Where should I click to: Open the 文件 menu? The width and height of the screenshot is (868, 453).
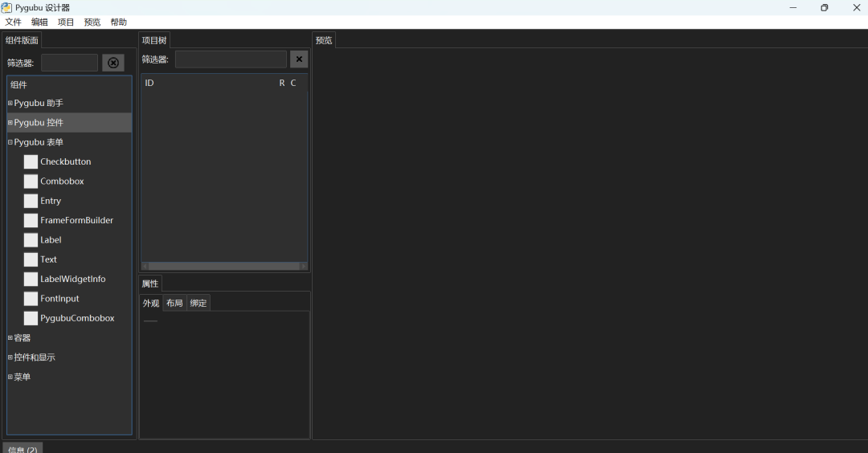pyautogui.click(x=14, y=22)
